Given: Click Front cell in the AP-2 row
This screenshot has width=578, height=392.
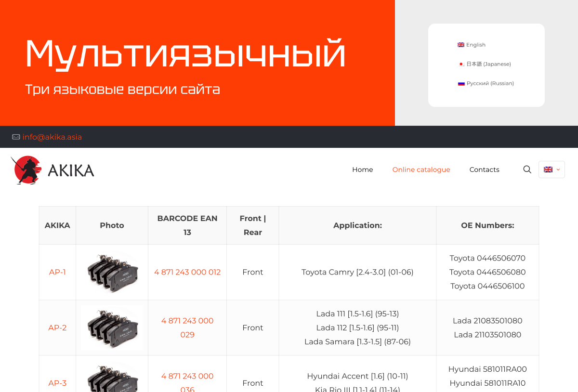Looking at the screenshot, I should [x=253, y=328].
